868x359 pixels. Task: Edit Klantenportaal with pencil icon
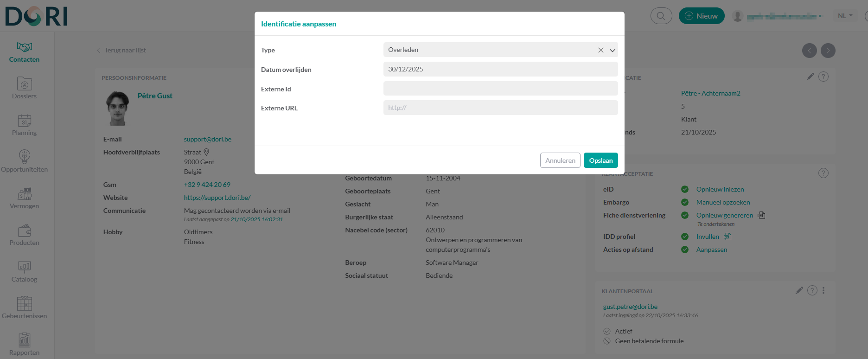point(799,290)
